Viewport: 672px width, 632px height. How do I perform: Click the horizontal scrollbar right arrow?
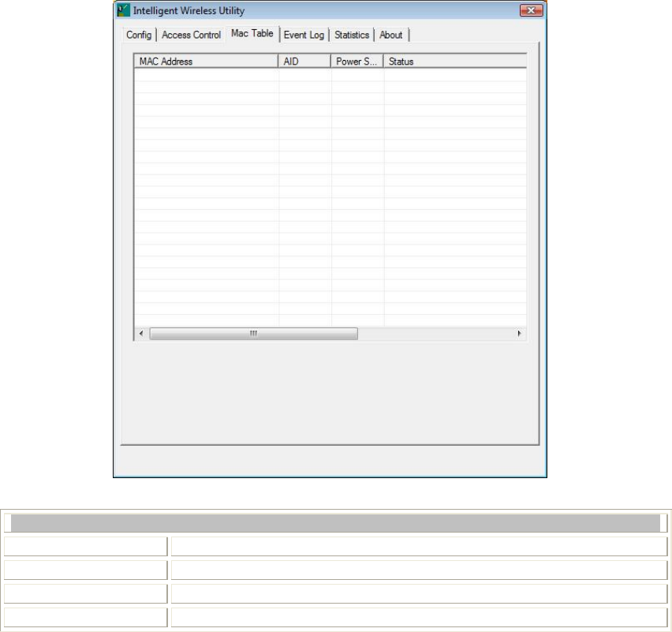point(520,334)
